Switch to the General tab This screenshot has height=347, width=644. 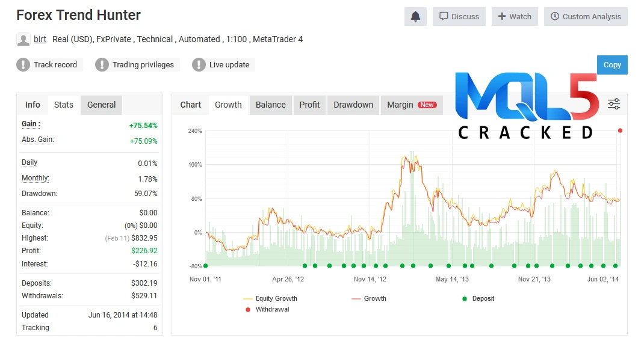[102, 105]
